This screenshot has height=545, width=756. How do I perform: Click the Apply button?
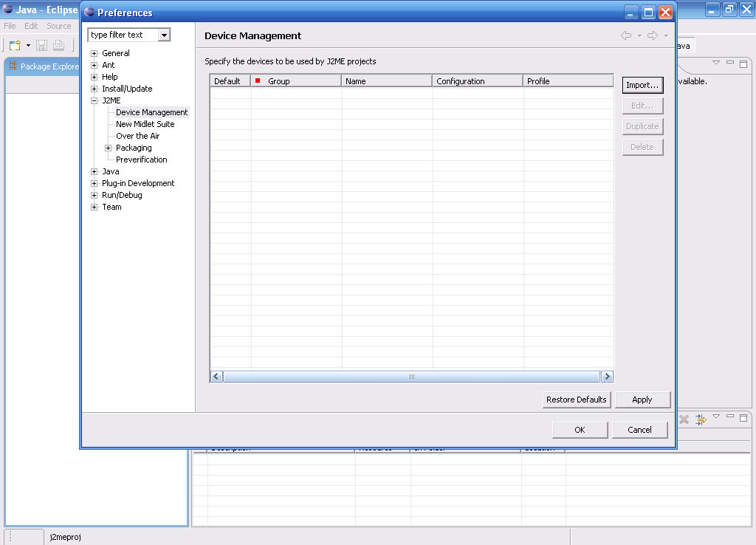coord(642,400)
